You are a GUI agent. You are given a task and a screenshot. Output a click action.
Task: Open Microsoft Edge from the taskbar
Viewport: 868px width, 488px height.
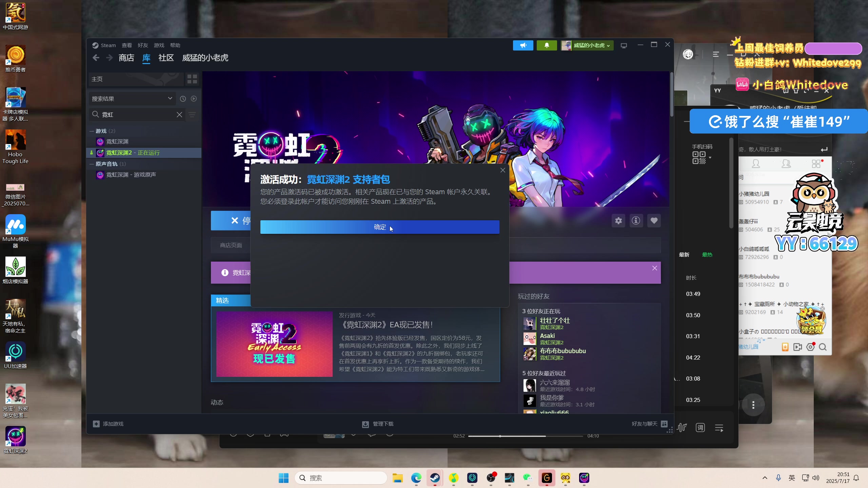click(x=416, y=478)
